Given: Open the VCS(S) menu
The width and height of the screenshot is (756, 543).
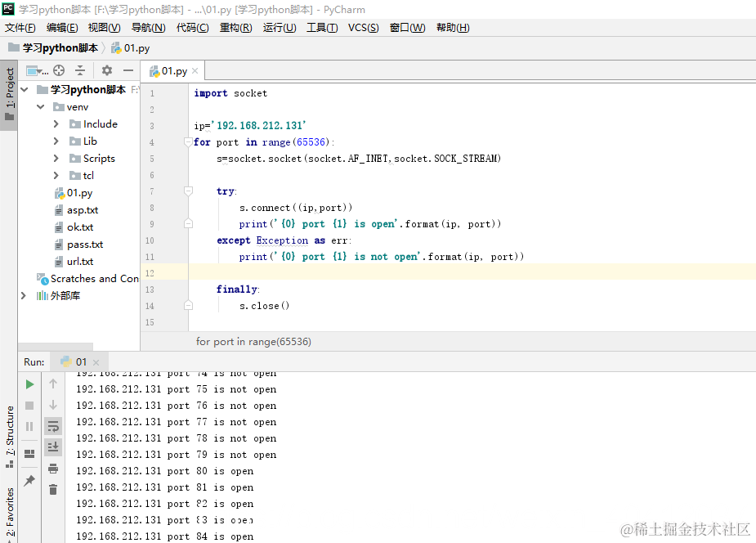Looking at the screenshot, I should coord(364,28).
